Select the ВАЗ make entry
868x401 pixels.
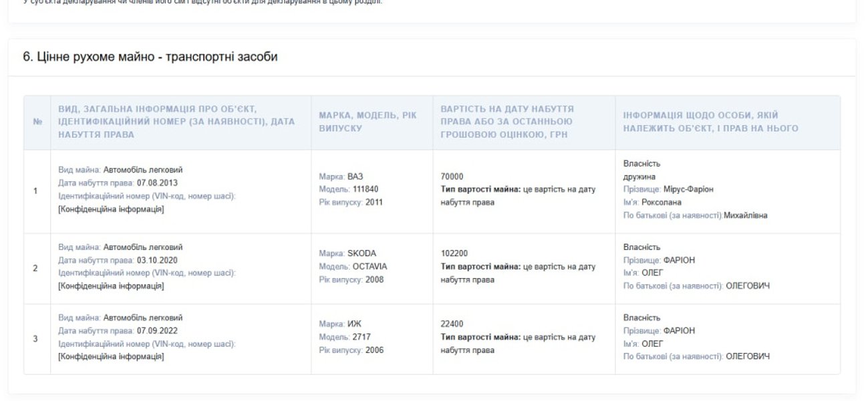(355, 176)
